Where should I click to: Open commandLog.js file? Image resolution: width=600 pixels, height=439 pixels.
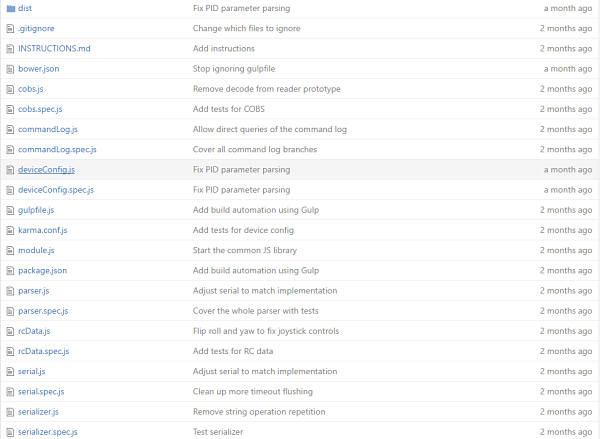point(48,129)
